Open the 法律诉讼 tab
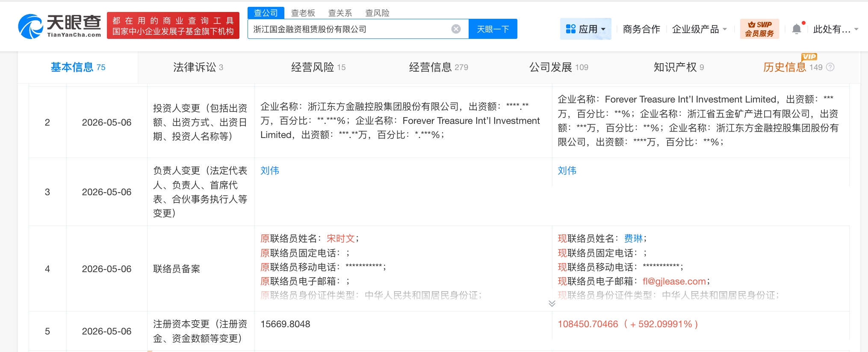 [x=198, y=67]
